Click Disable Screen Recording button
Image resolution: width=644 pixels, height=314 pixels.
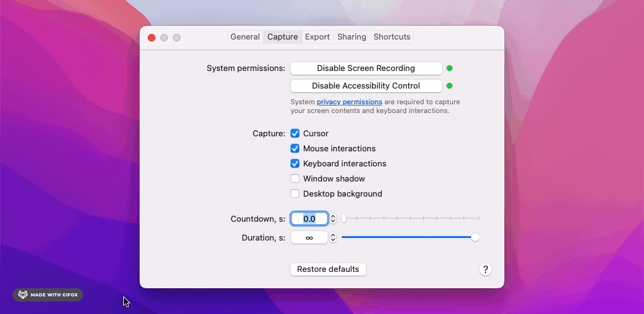click(366, 68)
